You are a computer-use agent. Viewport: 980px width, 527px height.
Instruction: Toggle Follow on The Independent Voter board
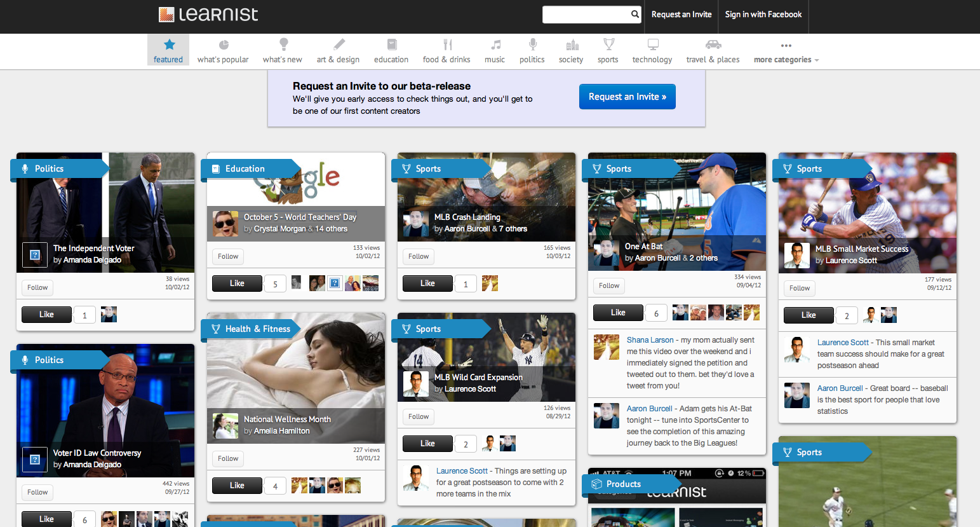[x=37, y=287]
